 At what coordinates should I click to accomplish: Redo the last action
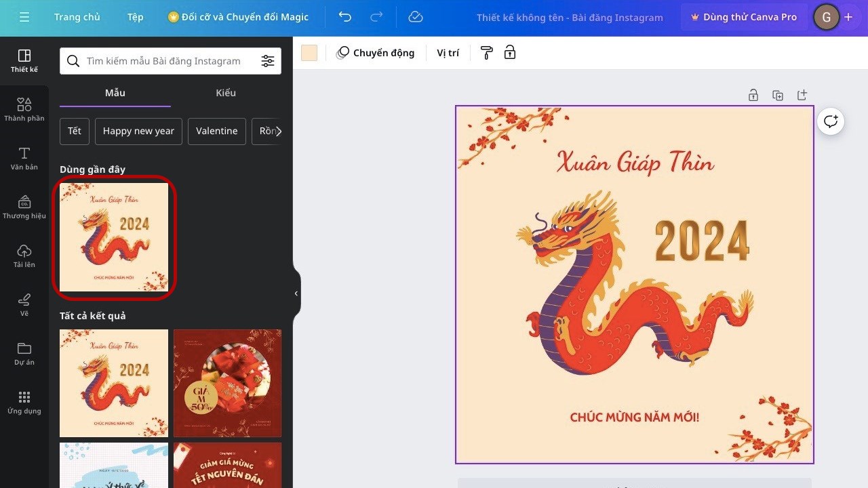[x=378, y=17]
